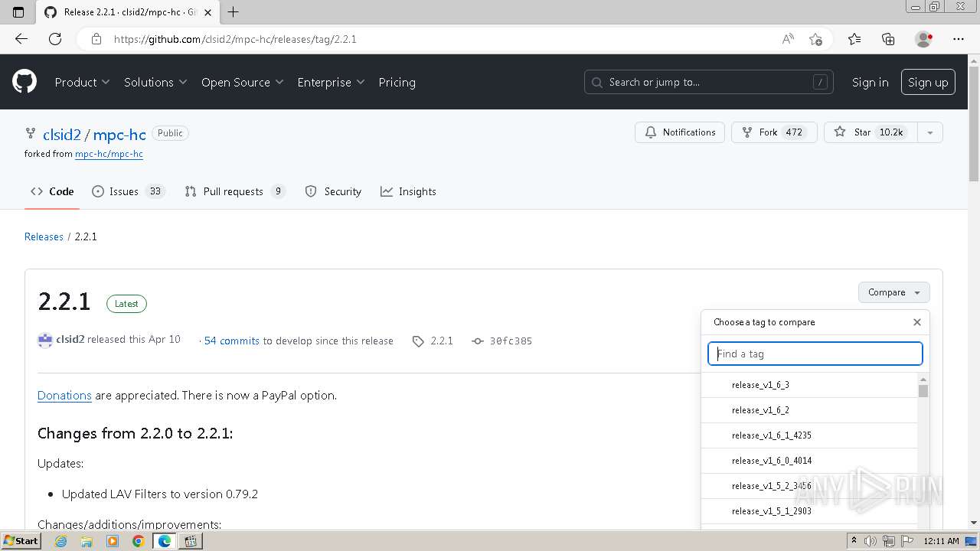
Task: Open the Compare dropdown
Action: pyautogui.click(x=893, y=292)
